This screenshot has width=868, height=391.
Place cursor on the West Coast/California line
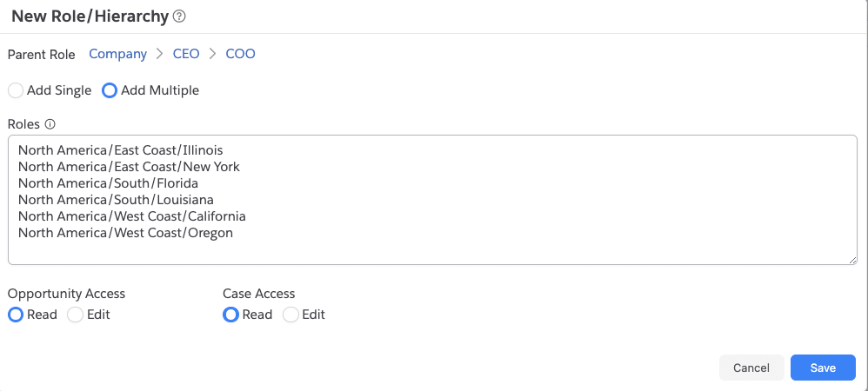[131, 216]
